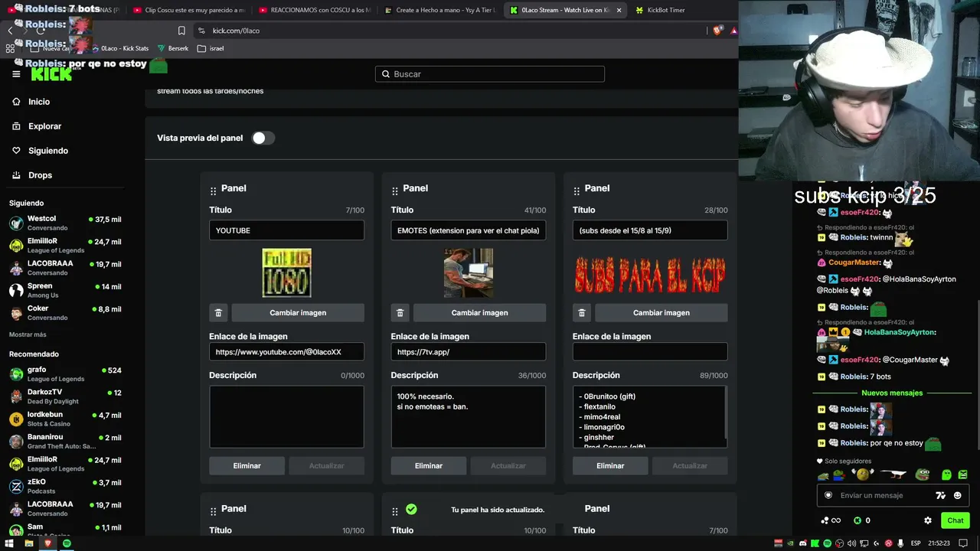Jump to Nuevos mensajes in chat
The image size is (980, 551).
892,393
